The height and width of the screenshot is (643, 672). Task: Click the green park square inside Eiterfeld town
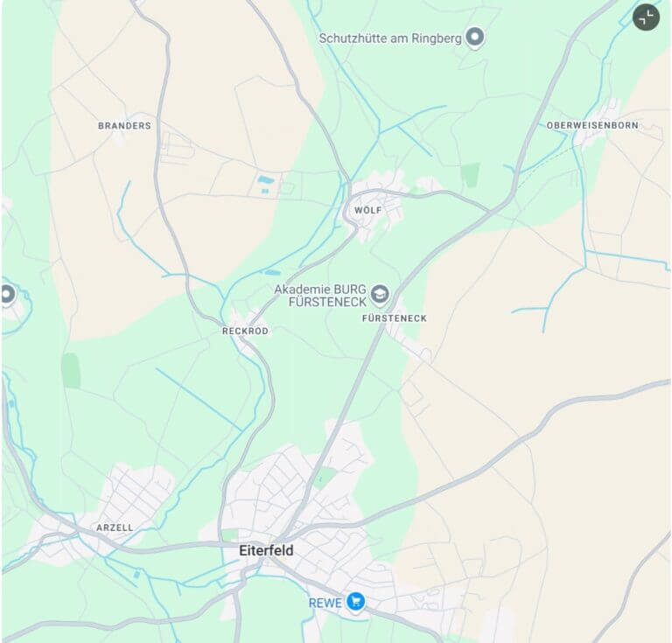325,478
